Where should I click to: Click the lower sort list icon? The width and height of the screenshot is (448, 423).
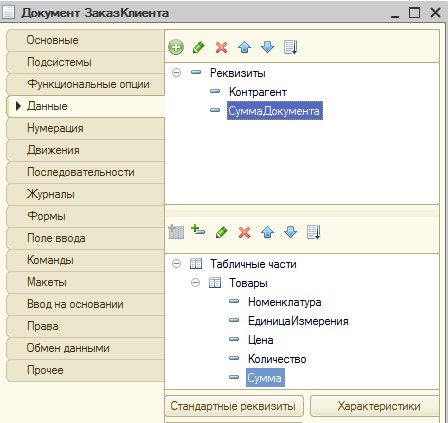(x=313, y=232)
